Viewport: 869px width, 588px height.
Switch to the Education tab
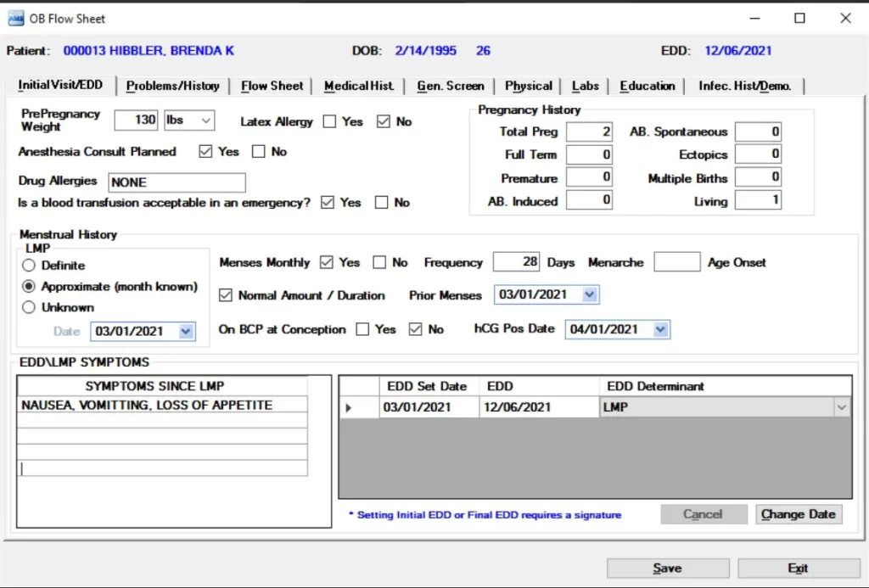click(647, 85)
